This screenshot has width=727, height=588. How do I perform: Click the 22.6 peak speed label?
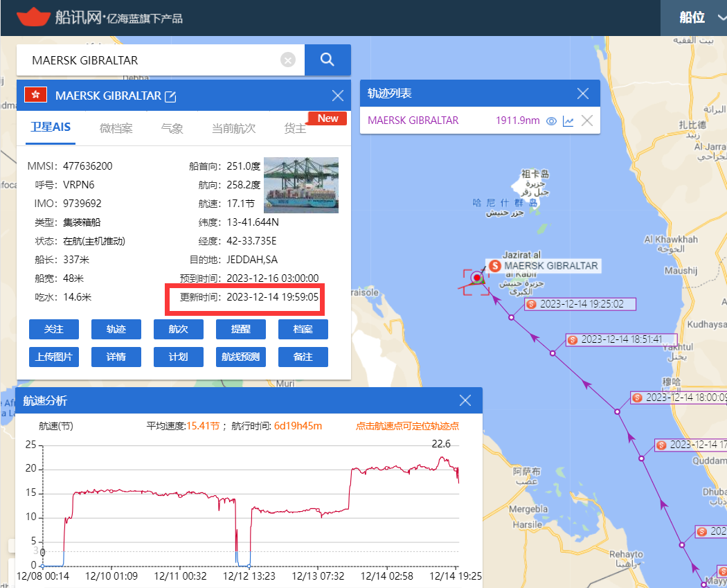441,444
